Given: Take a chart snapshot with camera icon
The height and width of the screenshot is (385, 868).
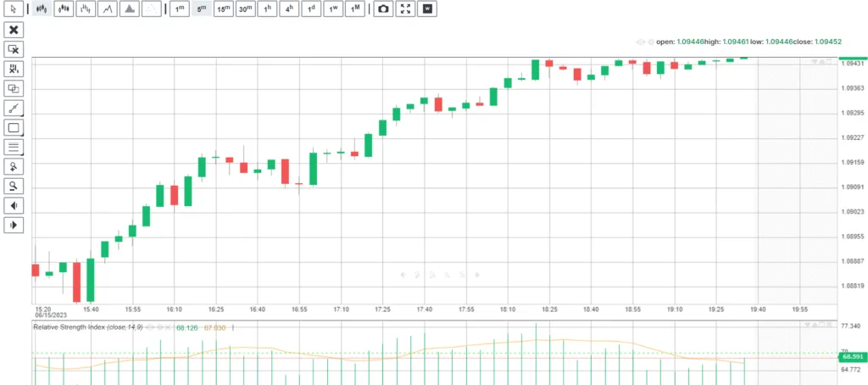Looking at the screenshot, I should pyautogui.click(x=383, y=8).
